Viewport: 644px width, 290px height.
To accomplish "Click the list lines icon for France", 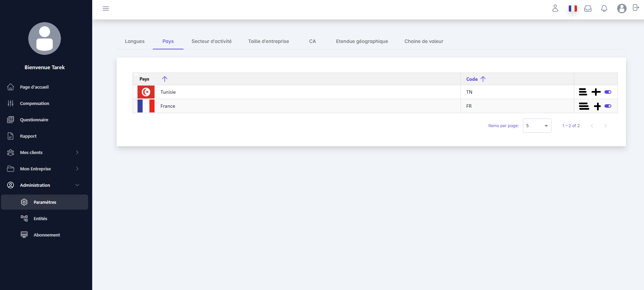I will [584, 106].
